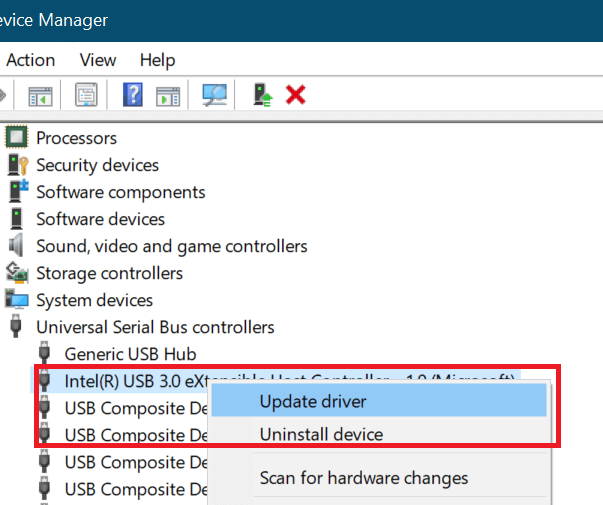Click the Action Pane toolbar icon
Screen dimensions: 603x505
tap(168, 96)
